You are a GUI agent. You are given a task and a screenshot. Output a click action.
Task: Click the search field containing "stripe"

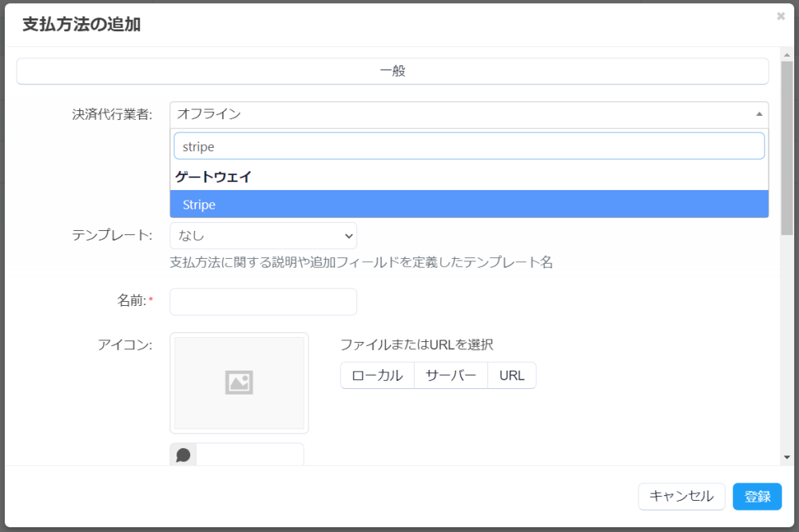[x=469, y=146]
